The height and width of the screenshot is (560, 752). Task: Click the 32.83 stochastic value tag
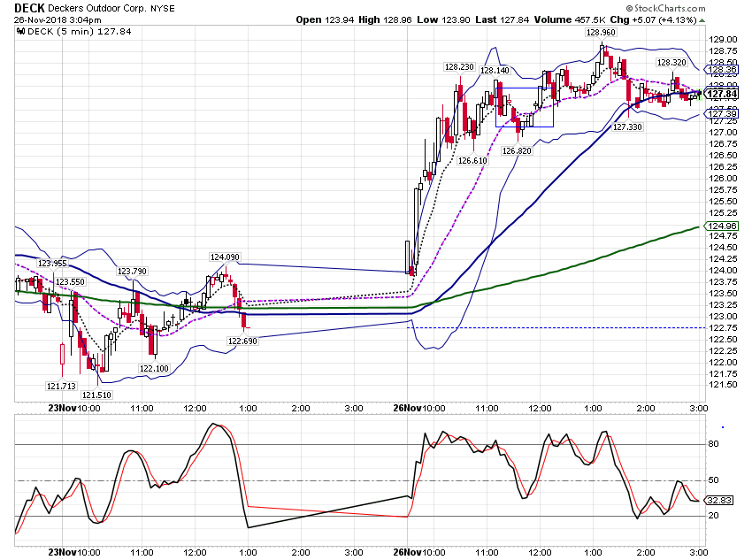coord(719,501)
